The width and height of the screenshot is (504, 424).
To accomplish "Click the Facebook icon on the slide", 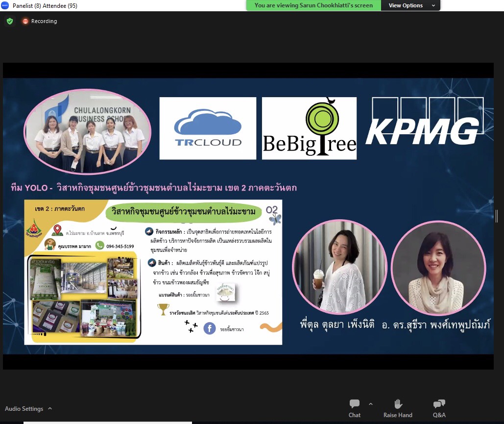I will 210,328.
